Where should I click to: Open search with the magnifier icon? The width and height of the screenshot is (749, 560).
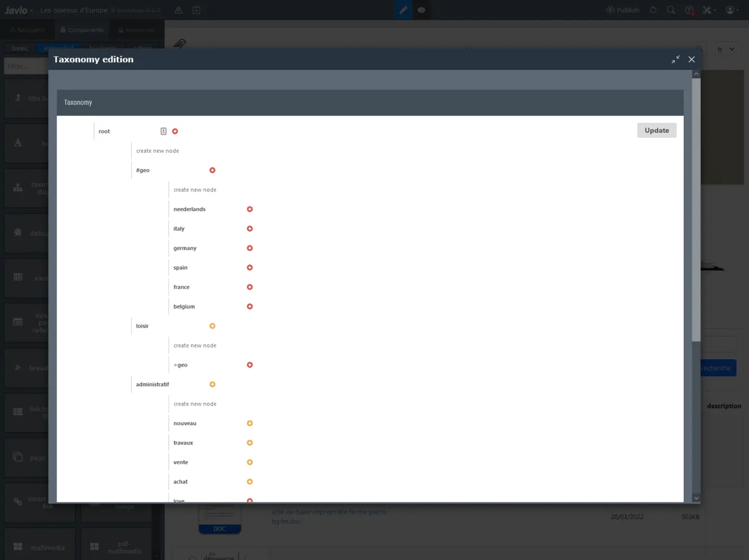(x=671, y=9)
